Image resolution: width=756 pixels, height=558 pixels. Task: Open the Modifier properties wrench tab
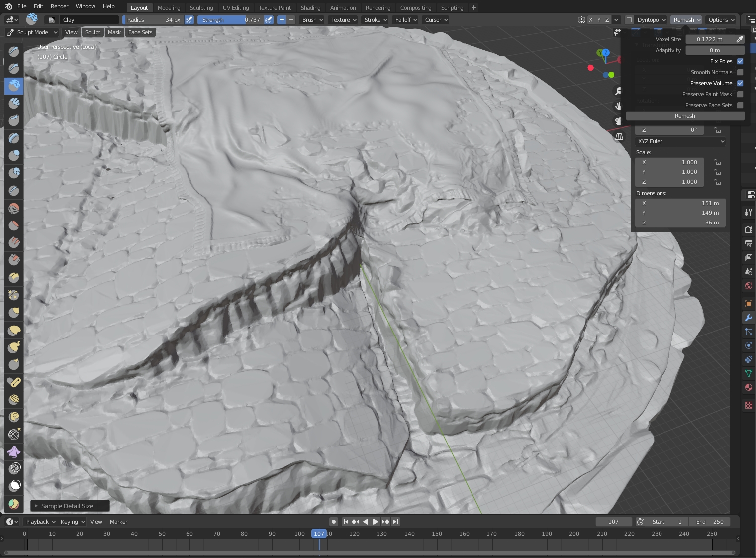point(748,318)
